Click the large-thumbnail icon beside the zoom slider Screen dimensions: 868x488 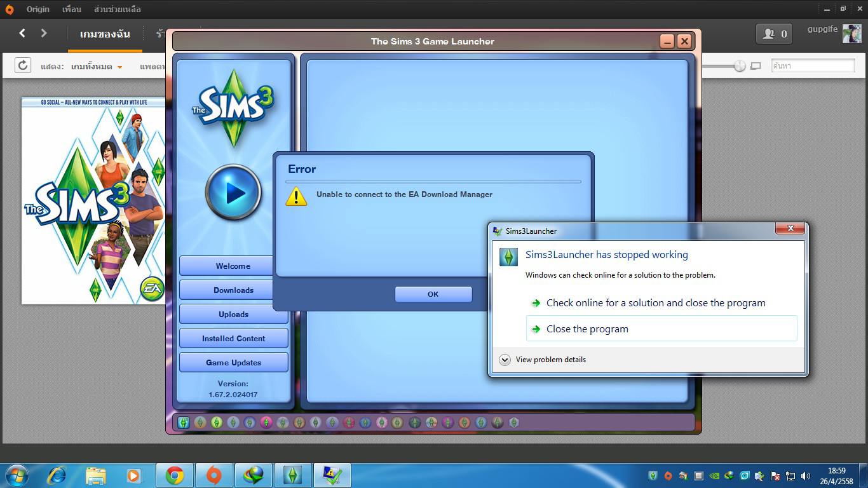[756, 66]
